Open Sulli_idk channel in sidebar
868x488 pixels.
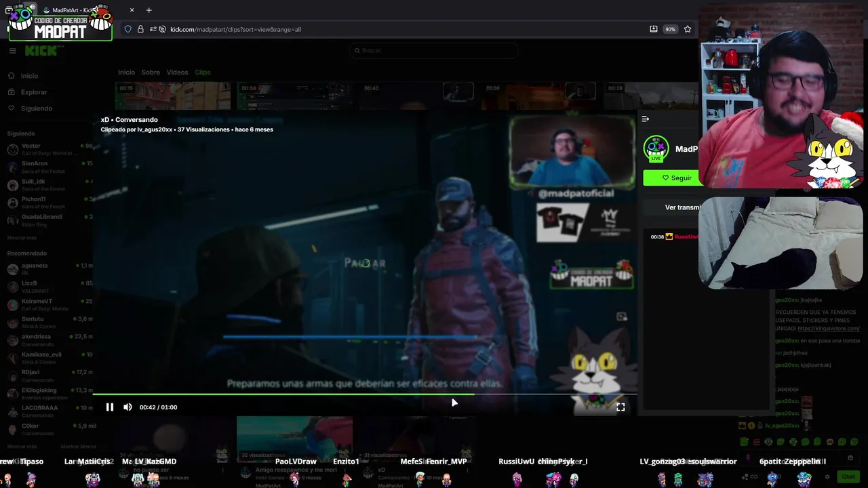pos(50,185)
